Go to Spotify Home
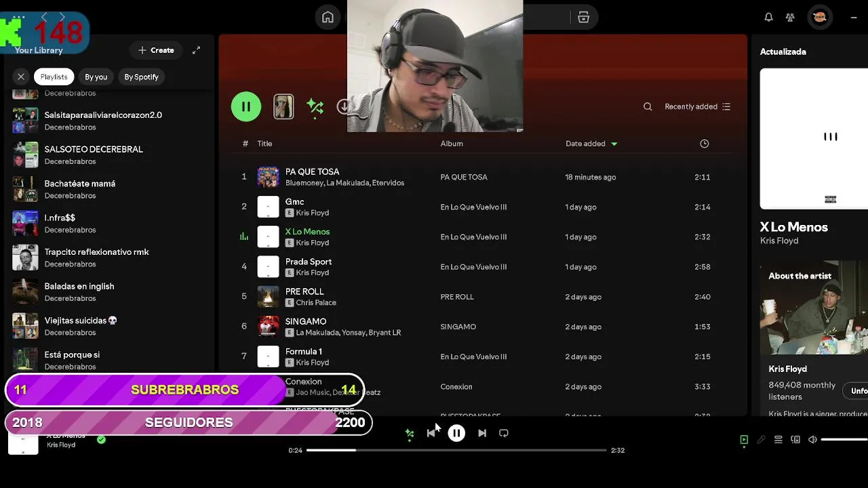Screen dimensions: 868x488 coord(328,18)
